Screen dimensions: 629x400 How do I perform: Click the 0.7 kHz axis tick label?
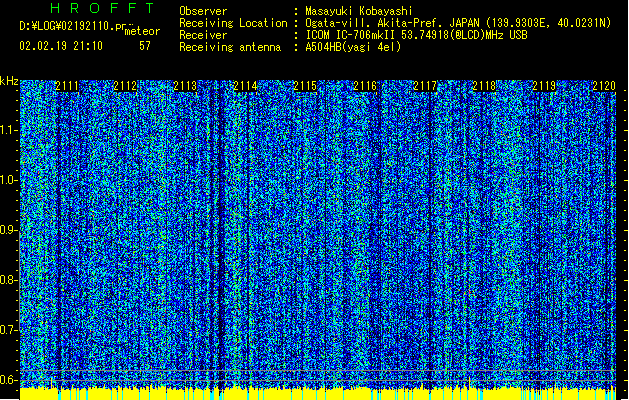click(x=8, y=330)
